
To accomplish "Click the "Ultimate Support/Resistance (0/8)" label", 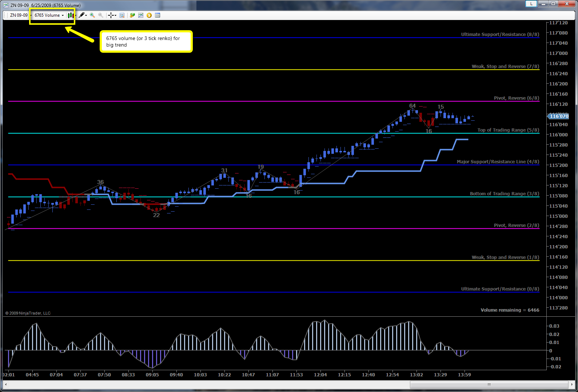I will (500, 289).
